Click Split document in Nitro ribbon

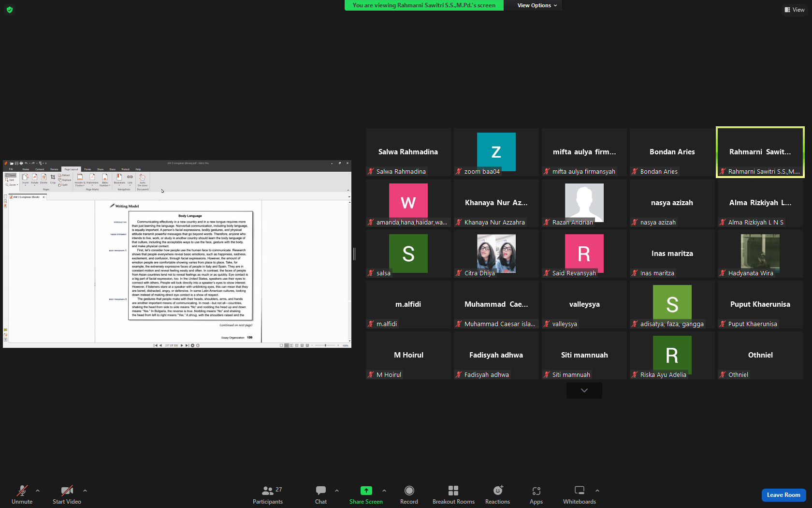pyautogui.click(x=63, y=185)
